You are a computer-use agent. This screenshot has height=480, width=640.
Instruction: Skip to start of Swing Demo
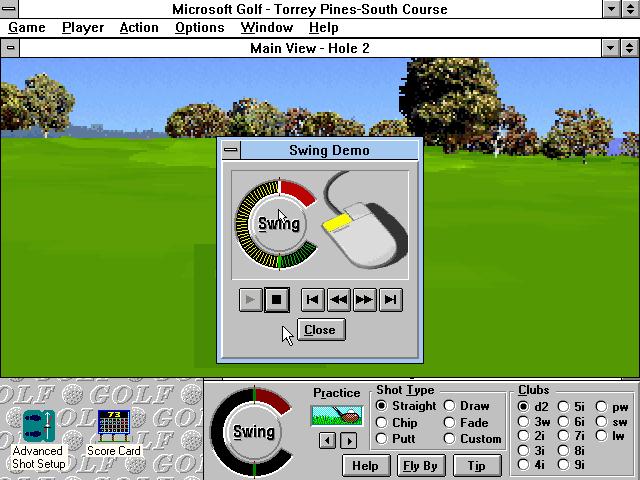[313, 300]
